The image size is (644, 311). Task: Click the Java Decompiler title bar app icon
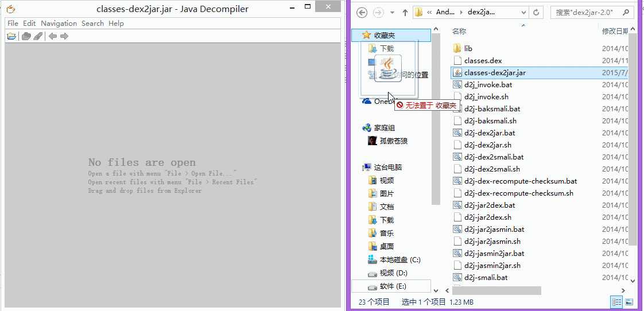11,9
